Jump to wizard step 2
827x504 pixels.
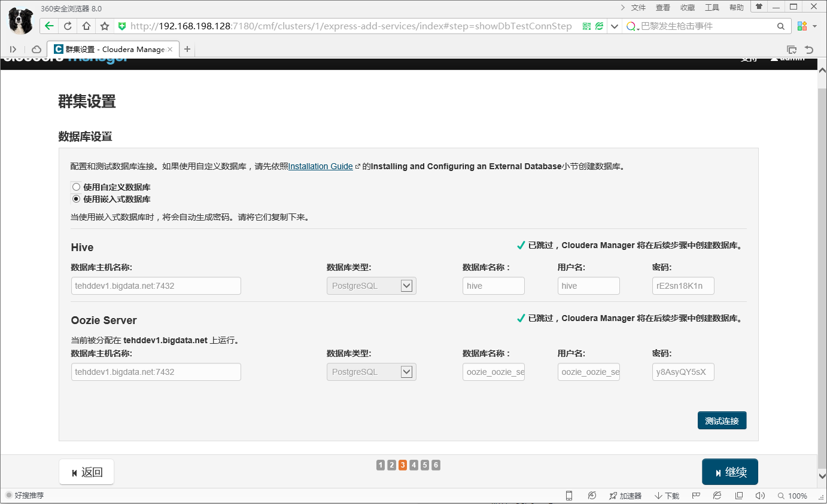(391, 465)
